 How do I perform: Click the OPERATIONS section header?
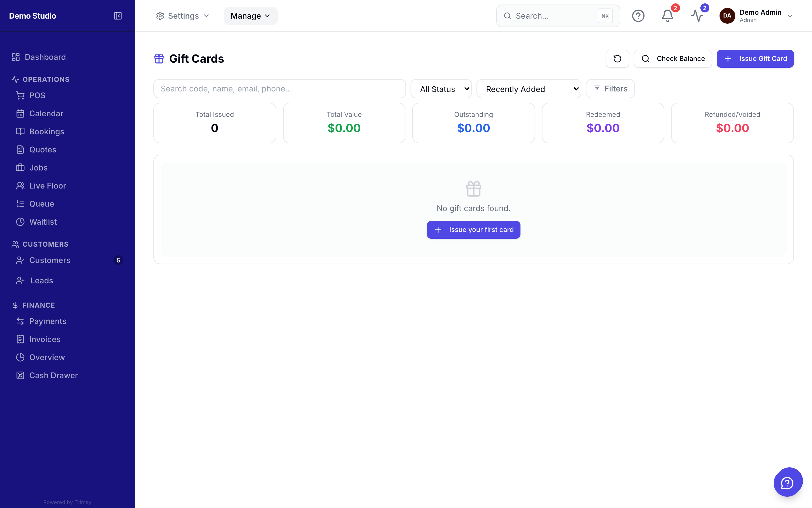(x=41, y=80)
